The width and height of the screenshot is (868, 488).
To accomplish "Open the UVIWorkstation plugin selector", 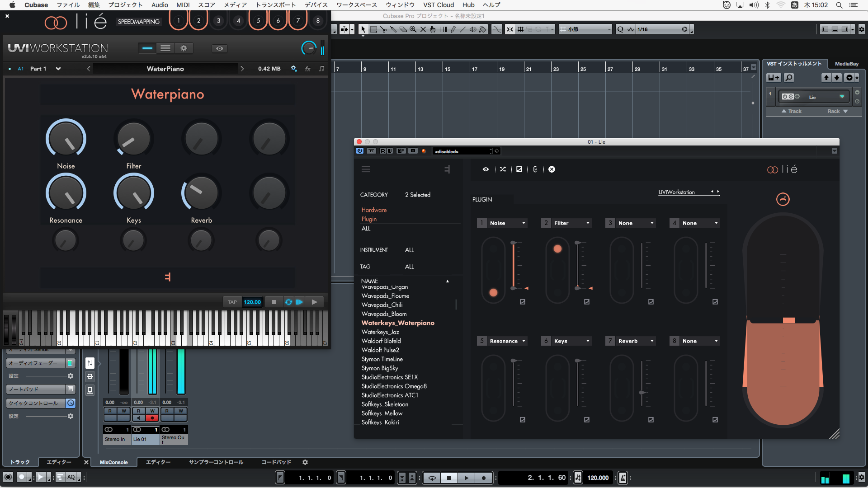I will pyautogui.click(x=689, y=192).
